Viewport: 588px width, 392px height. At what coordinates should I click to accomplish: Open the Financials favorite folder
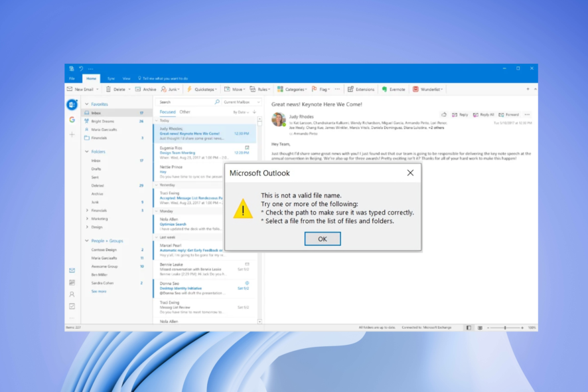tap(117, 138)
